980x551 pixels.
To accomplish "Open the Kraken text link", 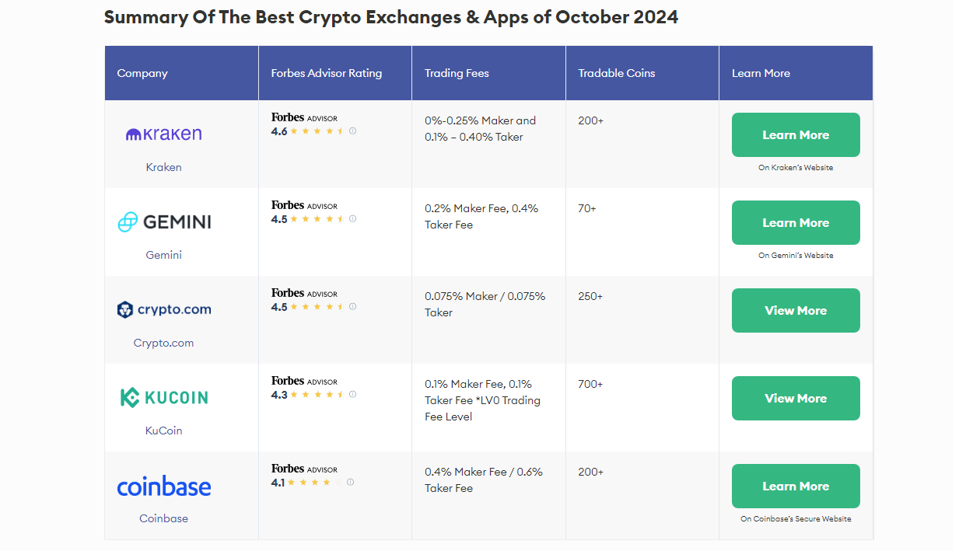I will click(163, 167).
